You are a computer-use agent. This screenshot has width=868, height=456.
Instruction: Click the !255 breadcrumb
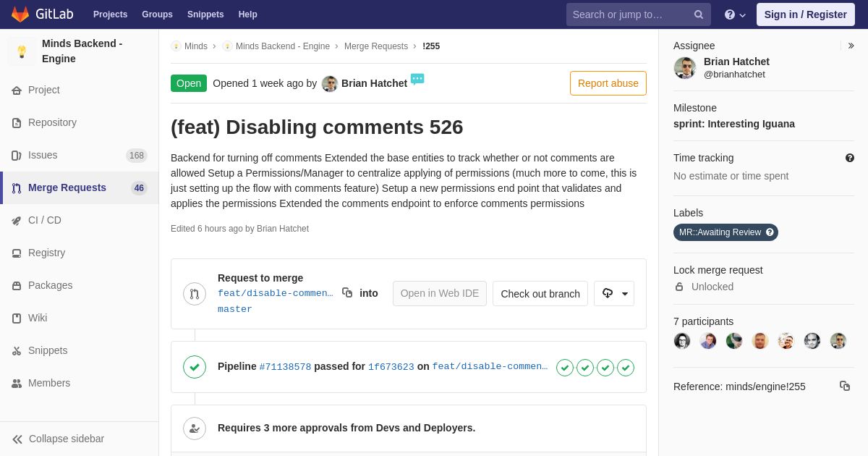[431, 46]
